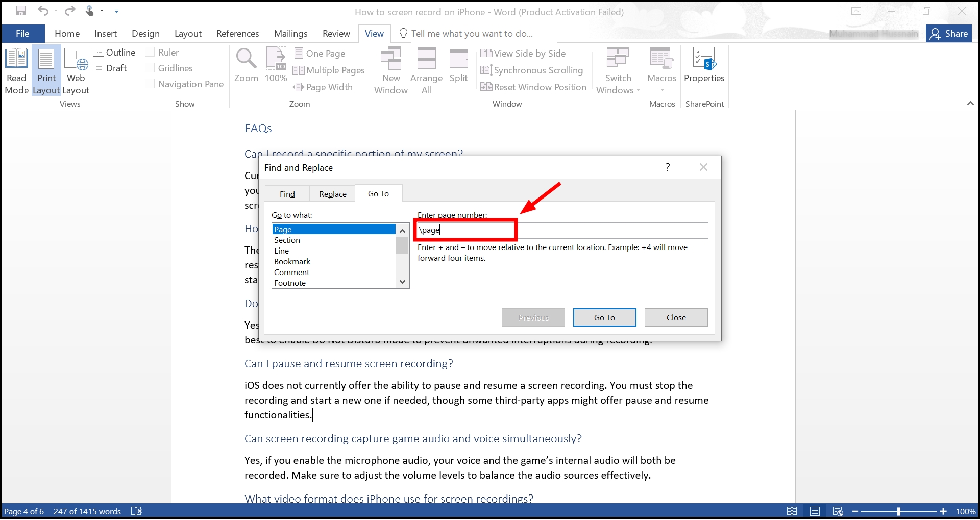
Task: Open the Customize Quick Access Toolbar arrow
Action: pos(116,11)
